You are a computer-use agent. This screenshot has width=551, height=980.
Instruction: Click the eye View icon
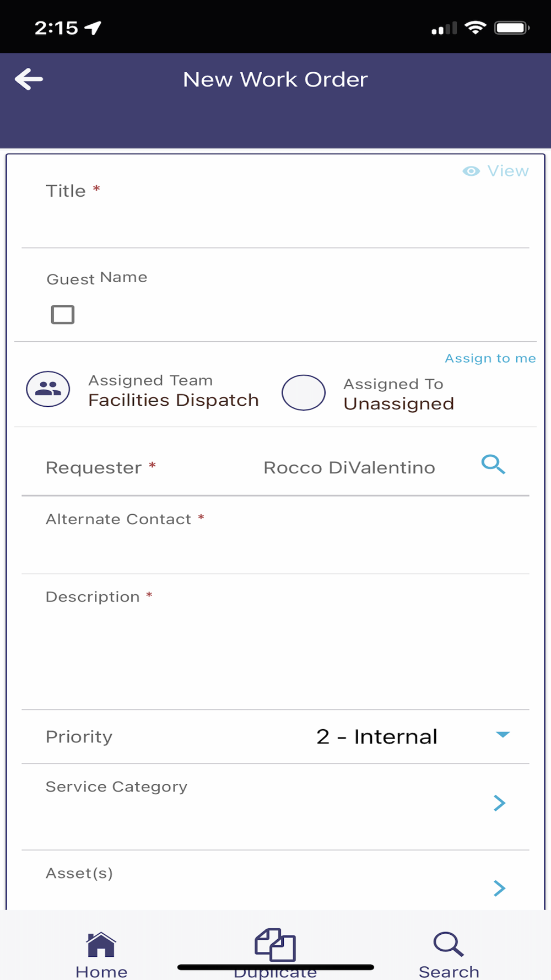coord(471,171)
